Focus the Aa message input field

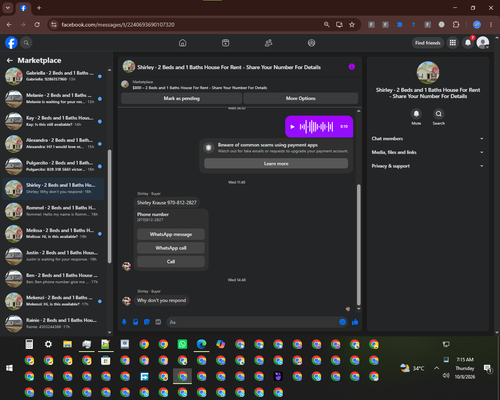click(253, 322)
